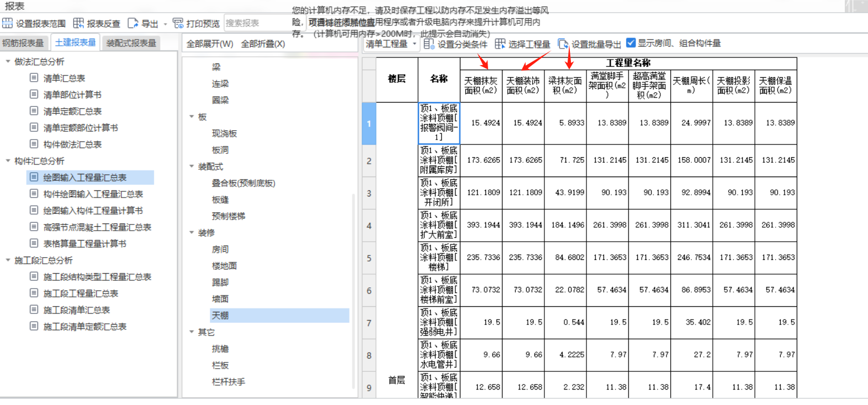Click the document icon beside 施工段清单定额汇总表
868x405 pixels.
point(34,326)
